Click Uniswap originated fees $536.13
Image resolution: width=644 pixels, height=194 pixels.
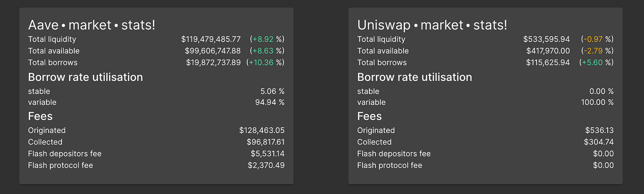(x=599, y=130)
